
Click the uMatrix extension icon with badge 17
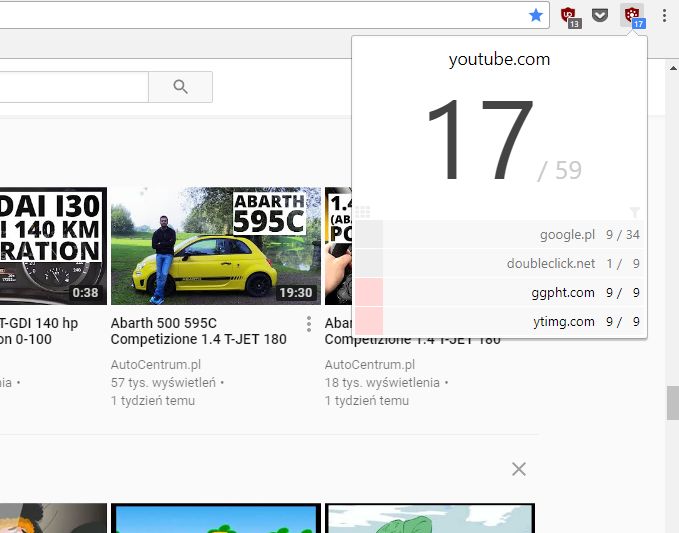[634, 17]
